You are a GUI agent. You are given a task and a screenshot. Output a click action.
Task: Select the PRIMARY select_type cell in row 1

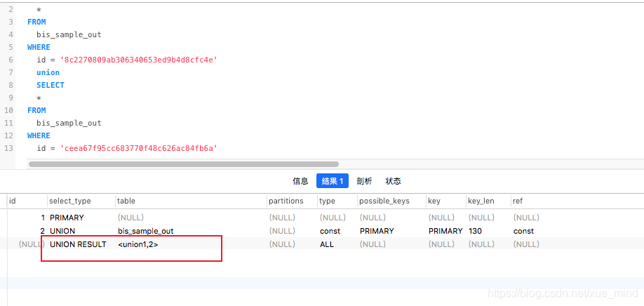67,218
